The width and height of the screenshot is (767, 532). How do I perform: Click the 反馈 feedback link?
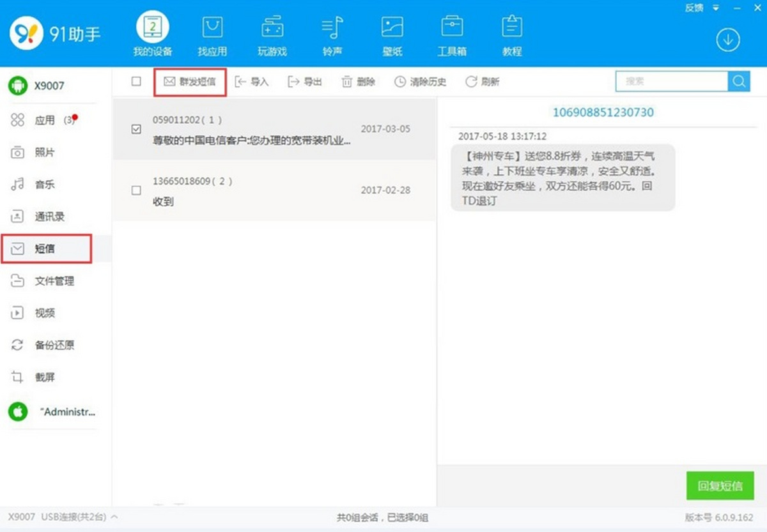[x=693, y=8]
